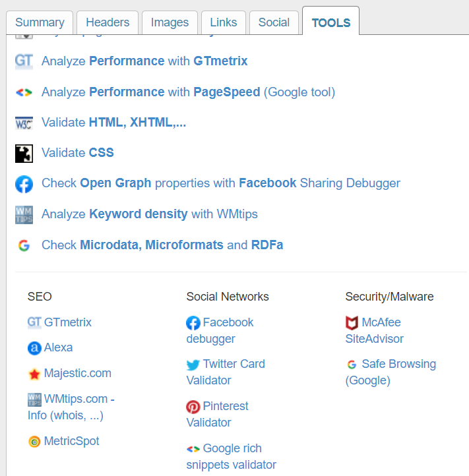This screenshot has width=469, height=476.
Task: Open the Facebook debugger link
Action: pos(220,330)
